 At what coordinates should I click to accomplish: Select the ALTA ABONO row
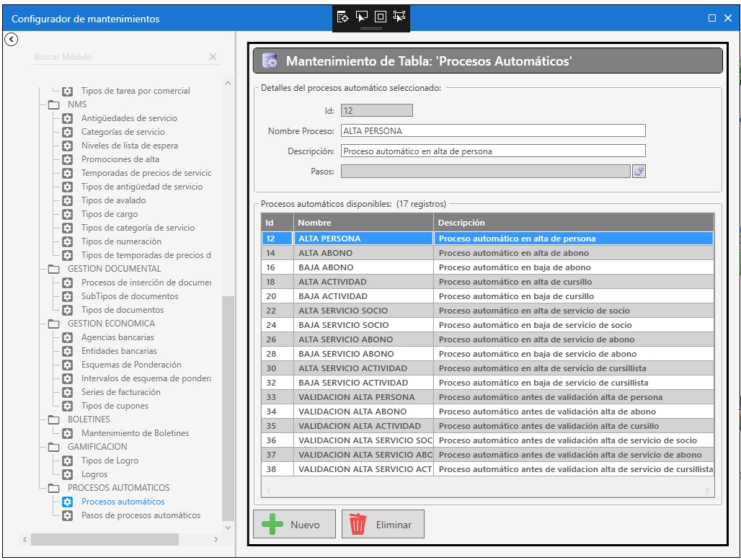click(x=487, y=253)
